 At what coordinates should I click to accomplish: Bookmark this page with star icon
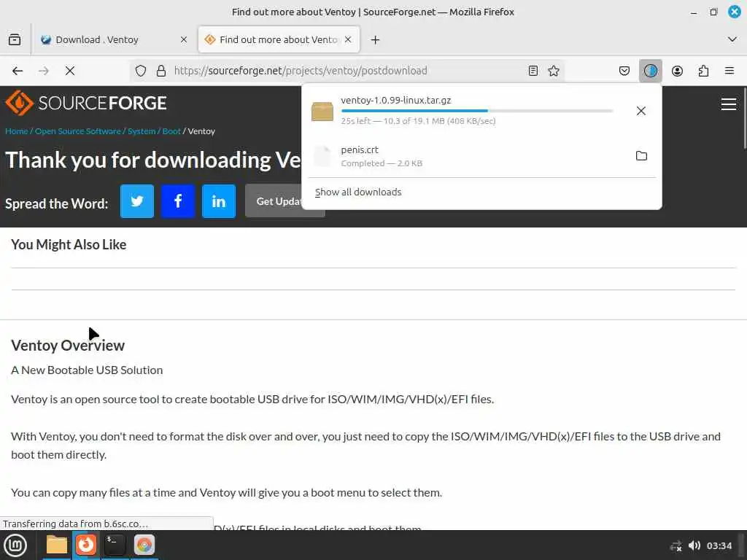click(554, 71)
